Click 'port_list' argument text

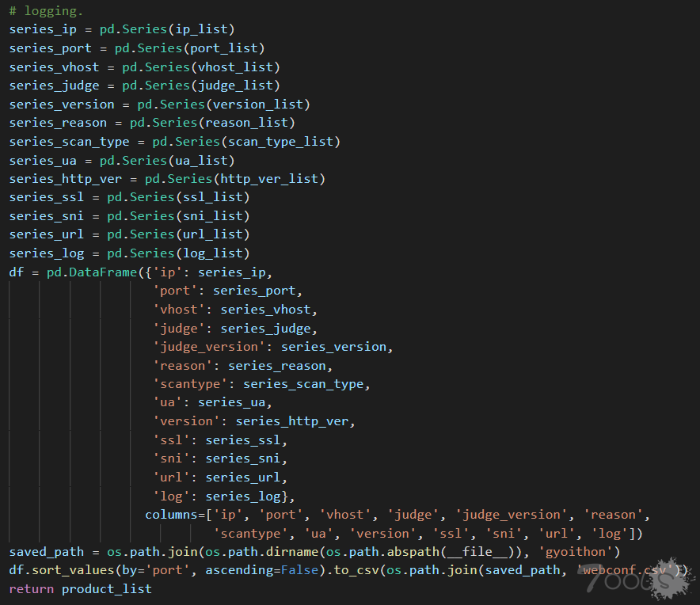(x=224, y=48)
